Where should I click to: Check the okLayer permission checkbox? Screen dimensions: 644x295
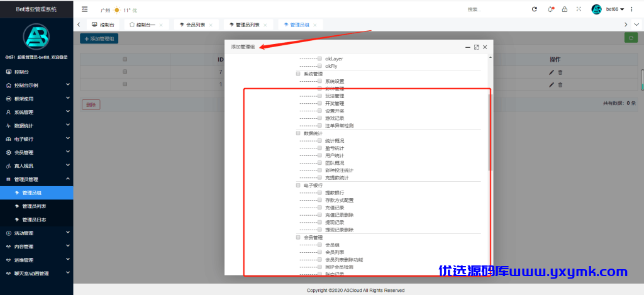point(319,58)
